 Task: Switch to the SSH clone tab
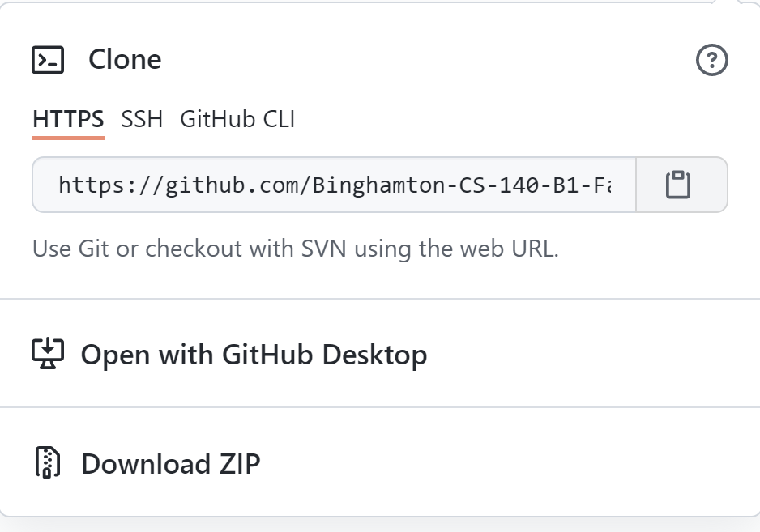click(142, 120)
